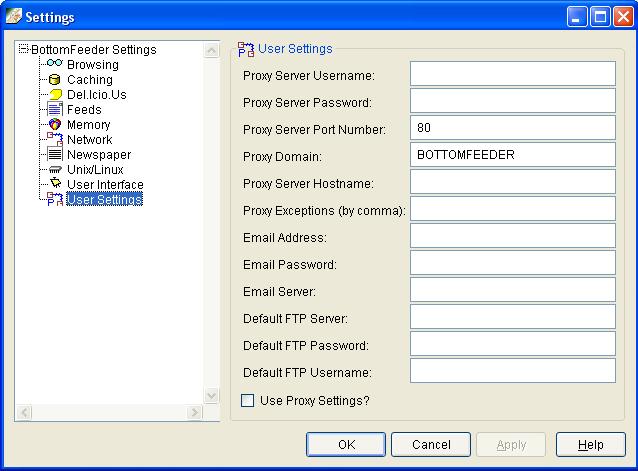Click the User Settings panel title text
Viewport: 638px width, 471px height.
click(x=295, y=49)
